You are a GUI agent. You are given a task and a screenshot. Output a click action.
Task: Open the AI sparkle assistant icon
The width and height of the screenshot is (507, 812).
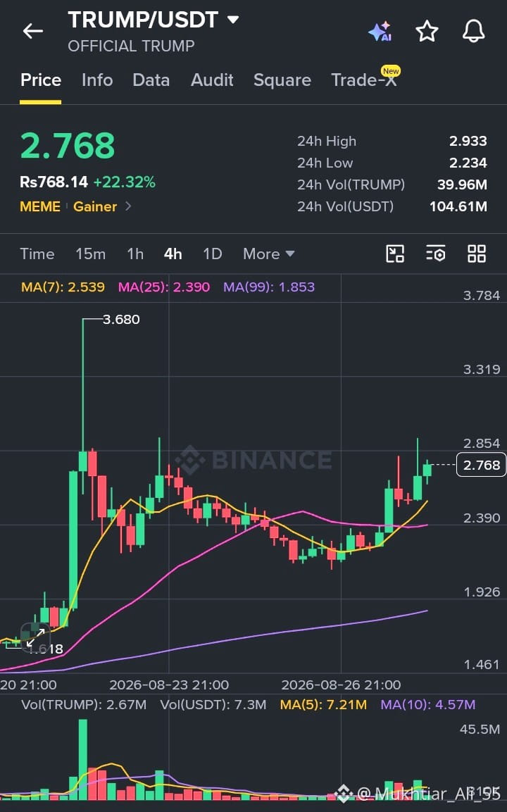[x=380, y=31]
